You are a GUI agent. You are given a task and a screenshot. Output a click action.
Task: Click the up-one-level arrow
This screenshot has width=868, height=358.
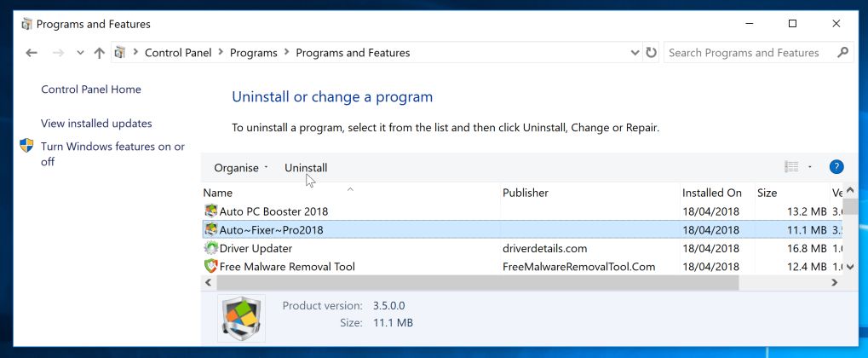coord(100,53)
